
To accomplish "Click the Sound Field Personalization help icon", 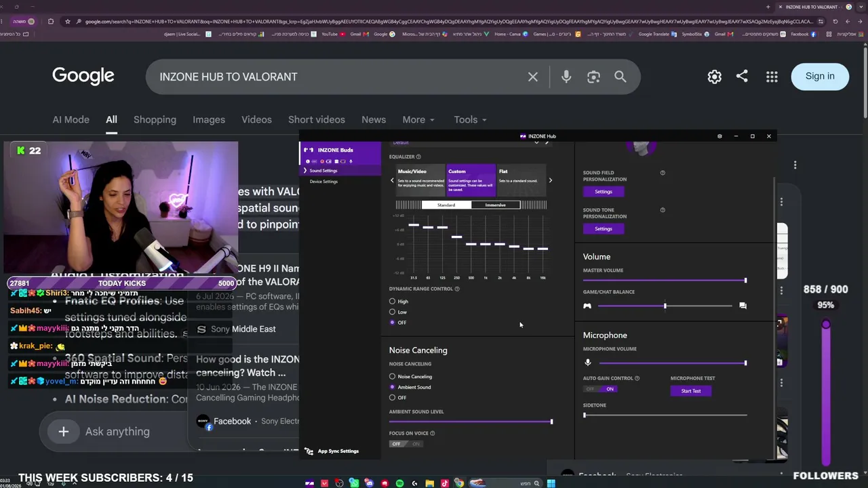I will tap(663, 173).
